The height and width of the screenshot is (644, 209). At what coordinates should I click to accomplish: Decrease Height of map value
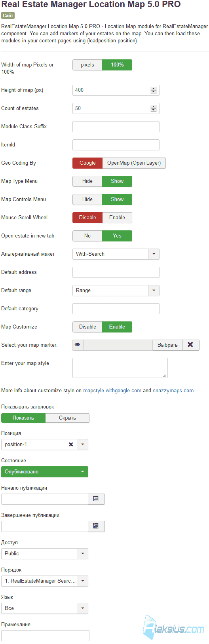pos(154,92)
